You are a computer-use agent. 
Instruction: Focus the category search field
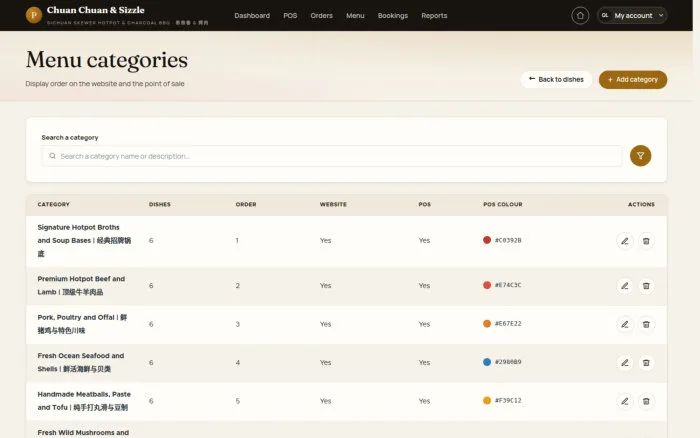(331, 156)
